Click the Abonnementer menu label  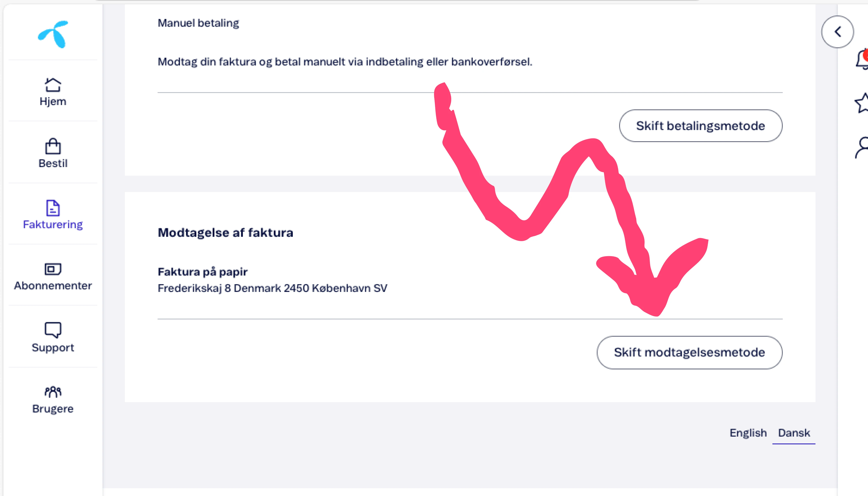pyautogui.click(x=53, y=285)
